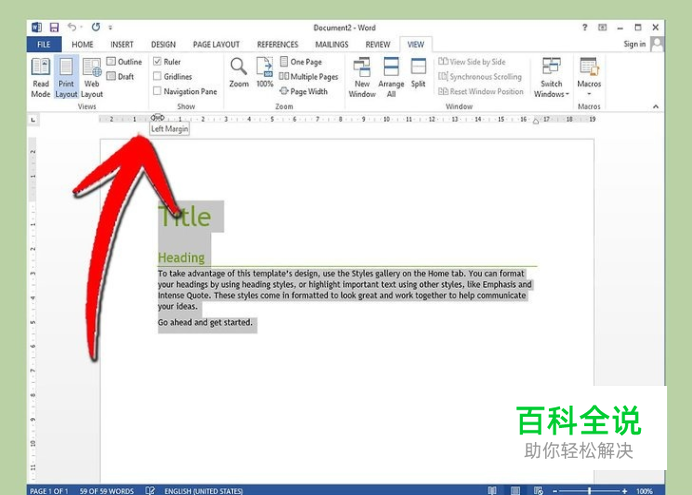
Task: Open Customize Quick Access Toolbar arrow
Action: [x=110, y=28]
